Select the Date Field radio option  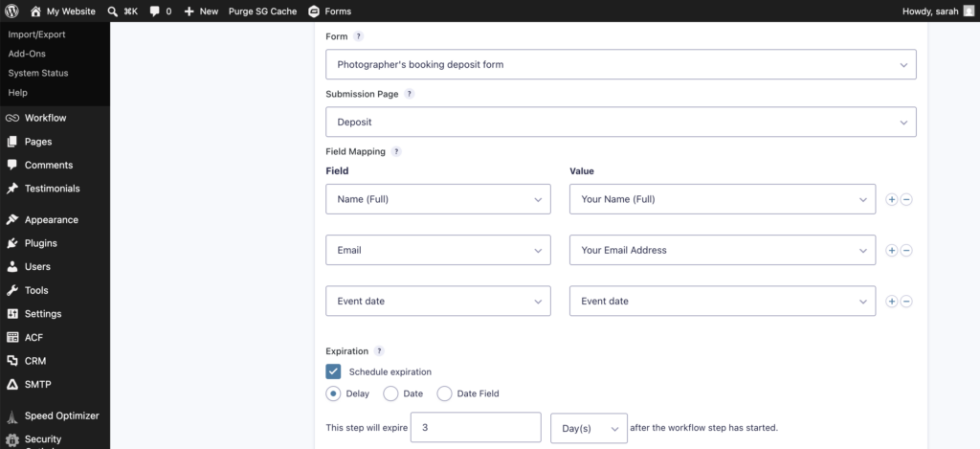(444, 394)
